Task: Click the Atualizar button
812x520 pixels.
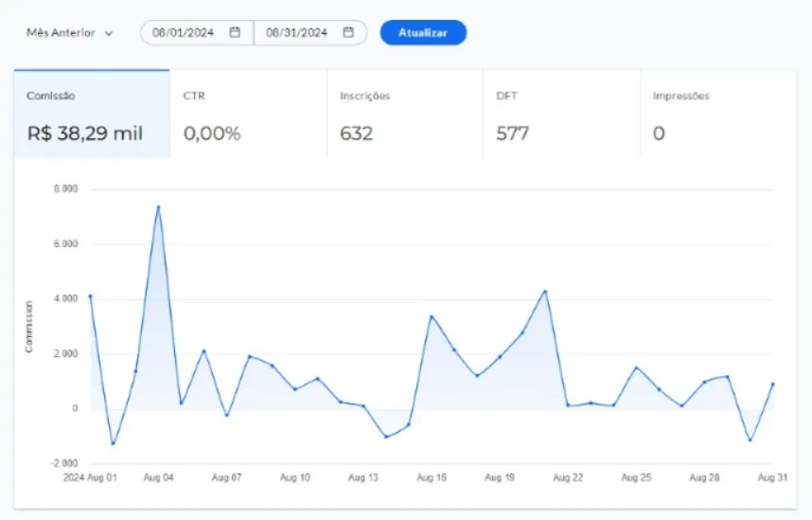Action: [x=423, y=32]
